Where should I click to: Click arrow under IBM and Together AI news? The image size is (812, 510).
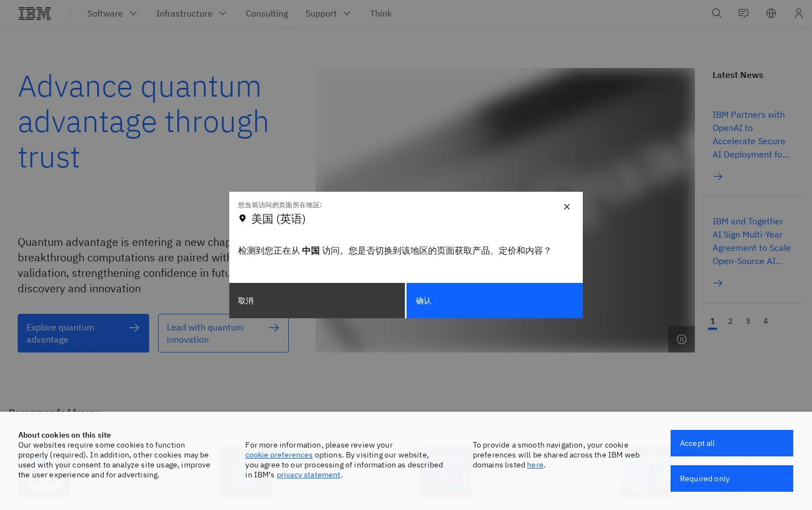click(718, 283)
